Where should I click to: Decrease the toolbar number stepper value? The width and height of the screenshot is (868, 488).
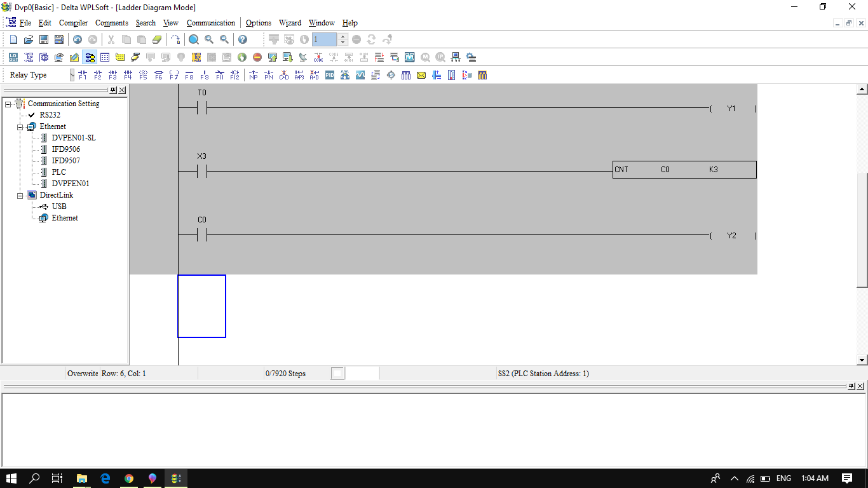click(x=343, y=43)
